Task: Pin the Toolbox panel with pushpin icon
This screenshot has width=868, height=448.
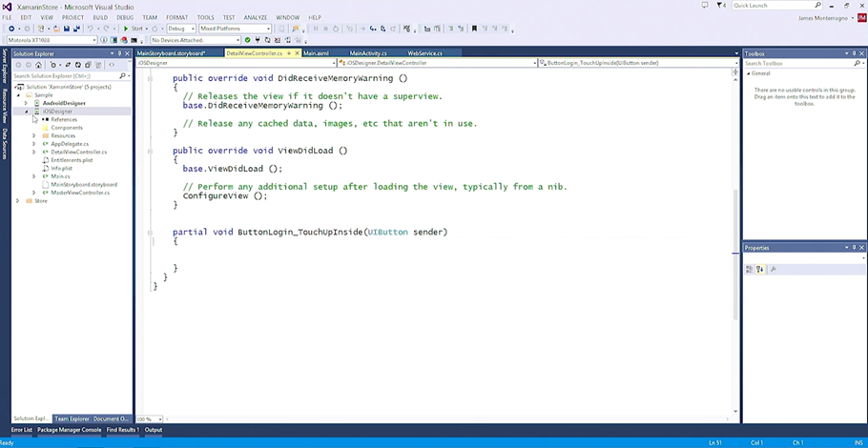Action: [854, 53]
